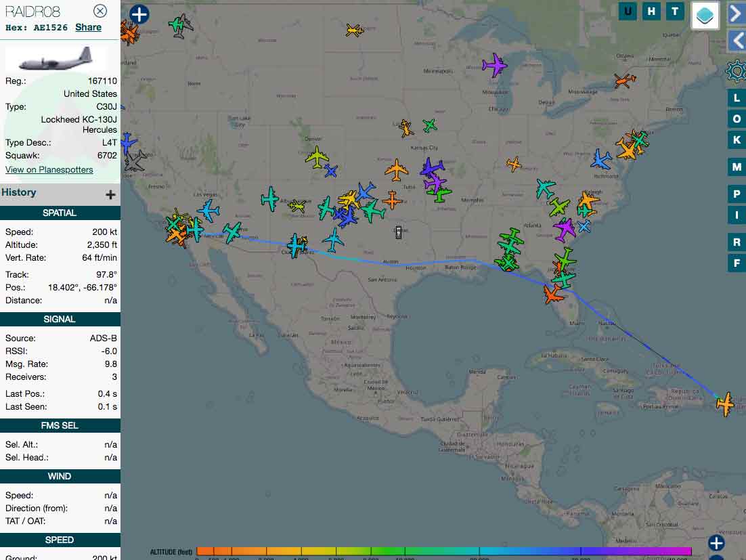The image size is (746, 560).
Task: Select the blue aircraft near Las Vegas
Action: pos(209,211)
